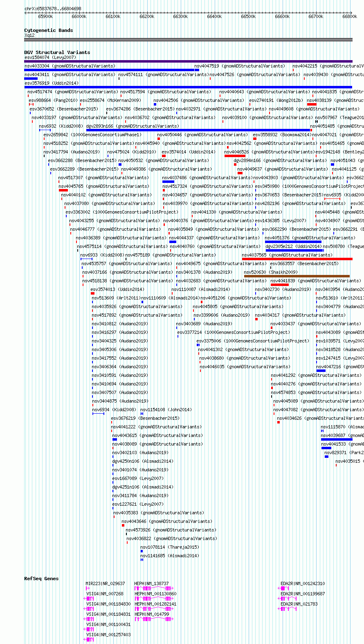Select transcript VSIG4|NM_007268
The height and width of the screenshot is (644, 364).
coord(105,594)
